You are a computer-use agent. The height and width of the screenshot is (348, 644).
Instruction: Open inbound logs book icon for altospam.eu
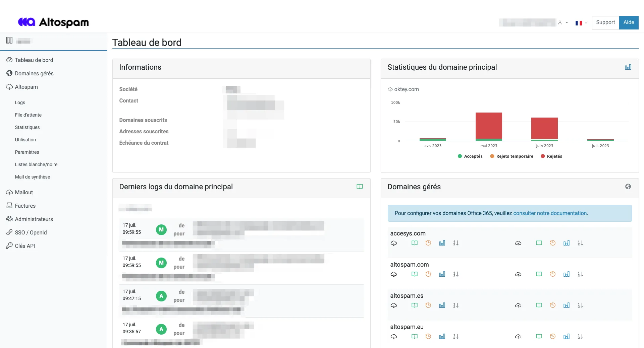[x=415, y=337]
